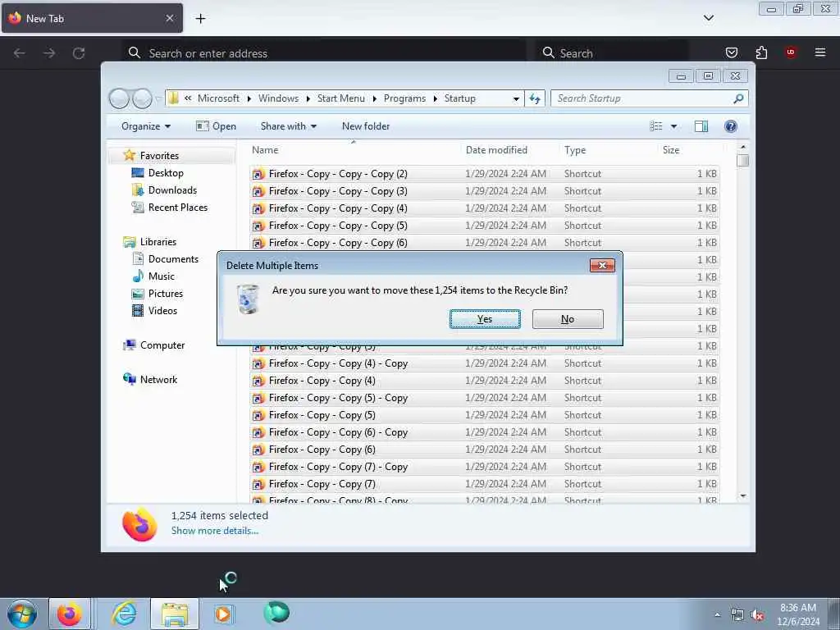Open a new Firefox tab with plus
The height and width of the screenshot is (630, 840).
pos(200,18)
